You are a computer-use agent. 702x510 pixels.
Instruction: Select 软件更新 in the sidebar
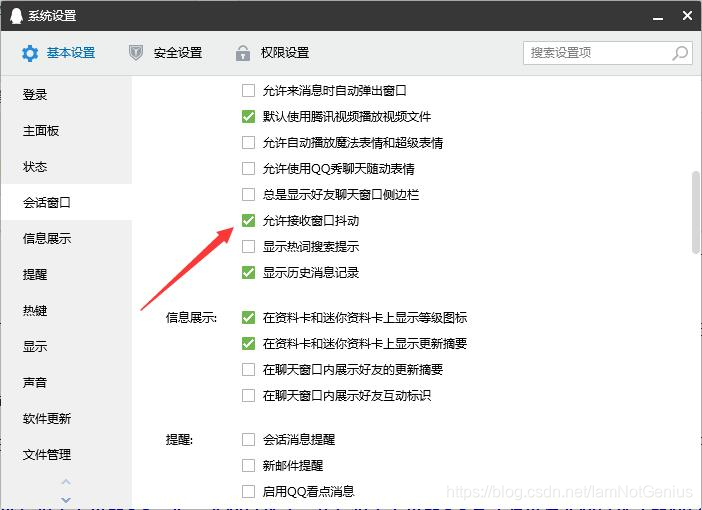pos(66,419)
